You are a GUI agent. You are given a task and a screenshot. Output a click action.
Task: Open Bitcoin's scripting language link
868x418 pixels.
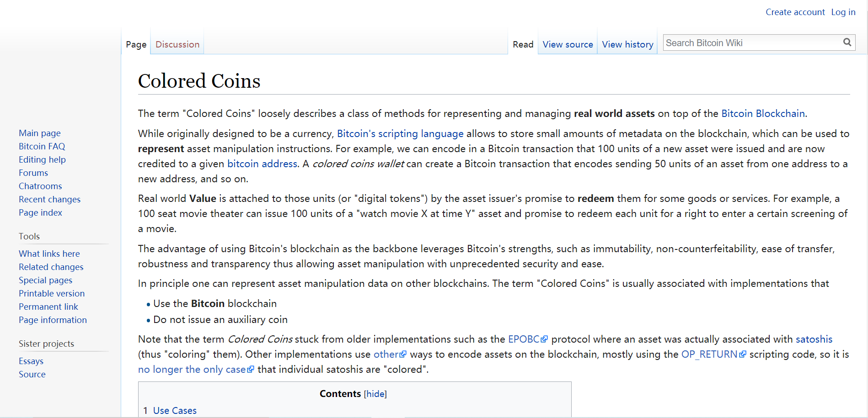400,133
